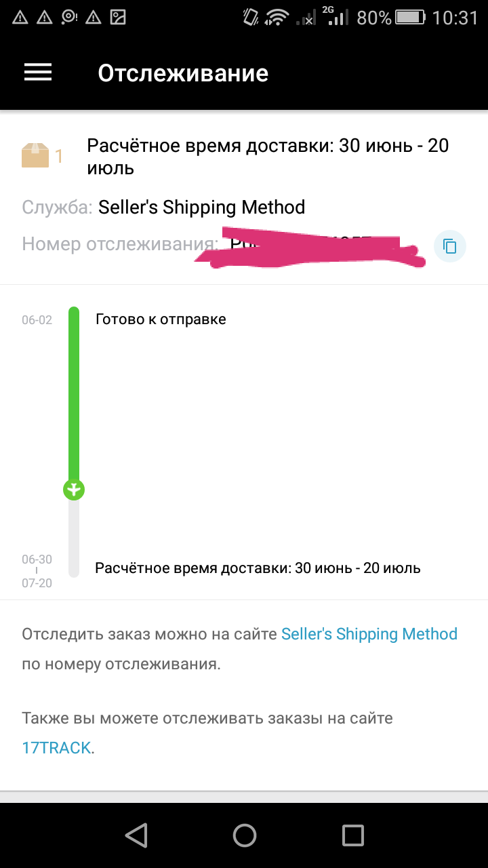
Task: Tap the picture notification icon
Action: click(118, 18)
